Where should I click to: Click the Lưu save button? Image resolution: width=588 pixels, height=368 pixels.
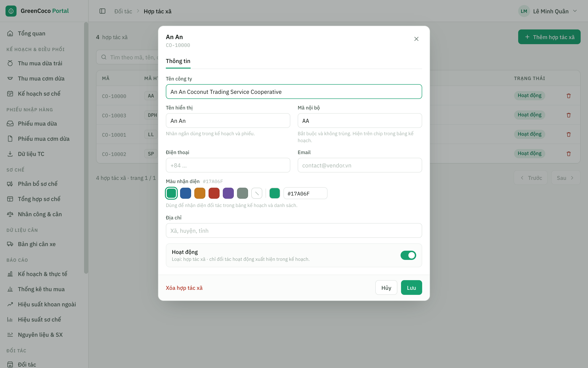pos(411,288)
